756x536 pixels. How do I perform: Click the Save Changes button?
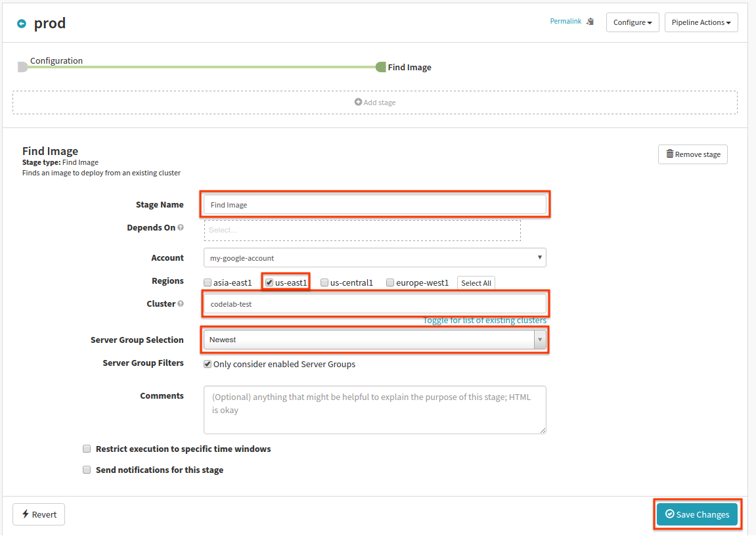697,514
